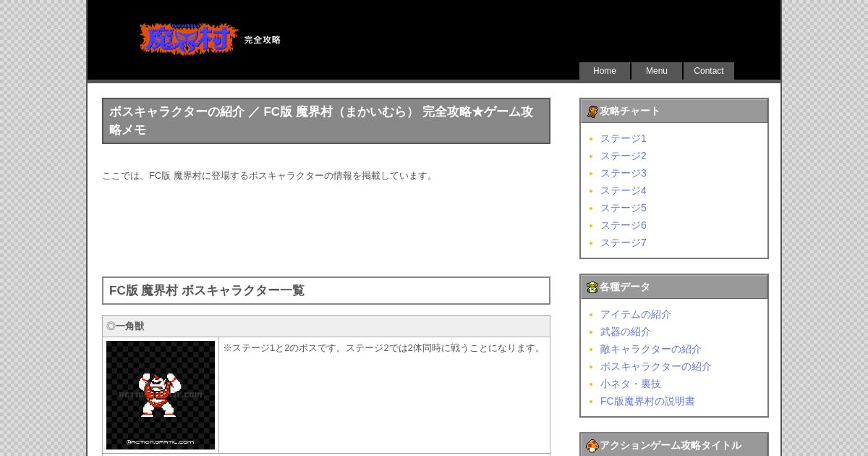Open the ステージ4 walkthrough link
This screenshot has width=868, height=456.
(x=624, y=190)
